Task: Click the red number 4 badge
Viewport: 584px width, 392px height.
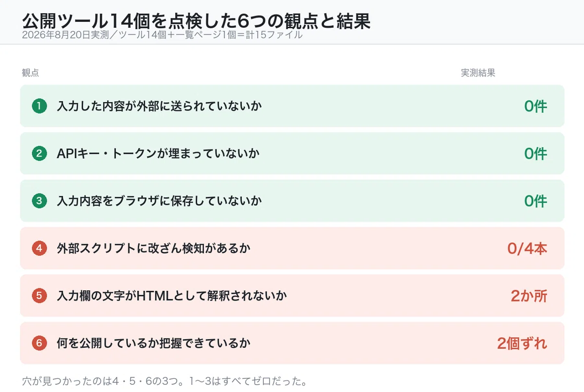Action: click(39, 249)
